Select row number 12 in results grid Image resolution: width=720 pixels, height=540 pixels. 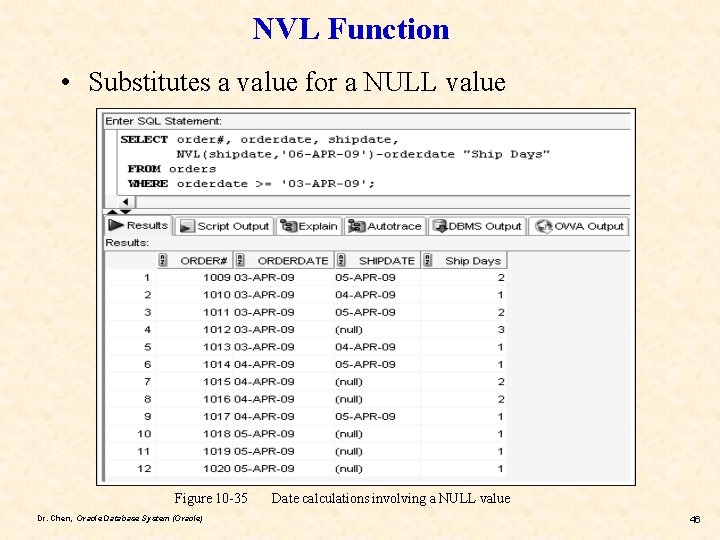144,469
